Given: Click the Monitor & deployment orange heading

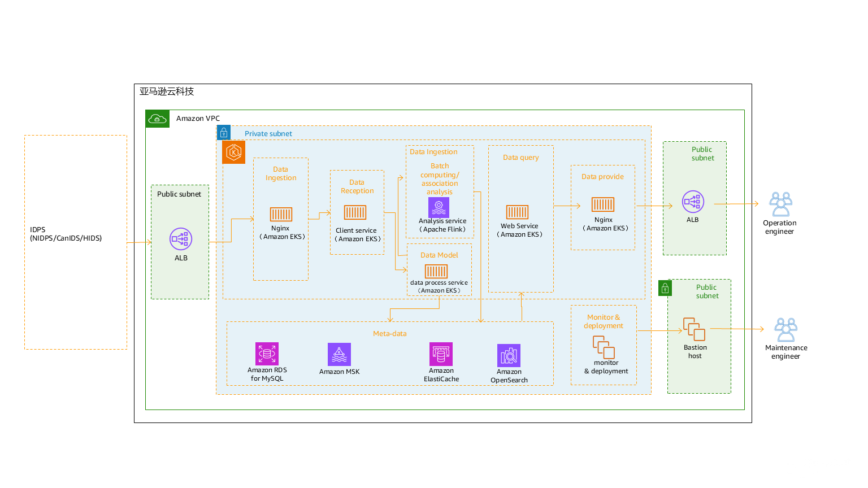Looking at the screenshot, I should [604, 321].
